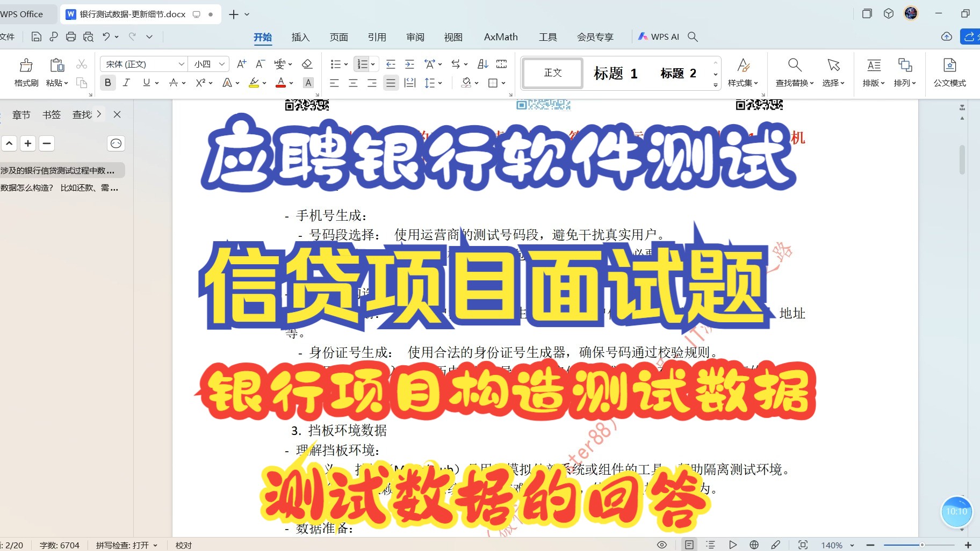
Task: Pick the red font color swatch
Action: pyautogui.click(x=280, y=83)
